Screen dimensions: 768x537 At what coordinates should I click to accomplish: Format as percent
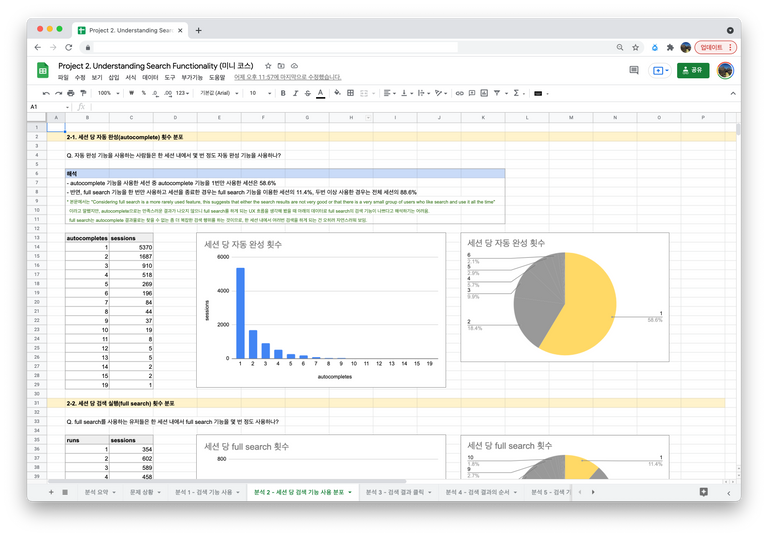click(144, 93)
